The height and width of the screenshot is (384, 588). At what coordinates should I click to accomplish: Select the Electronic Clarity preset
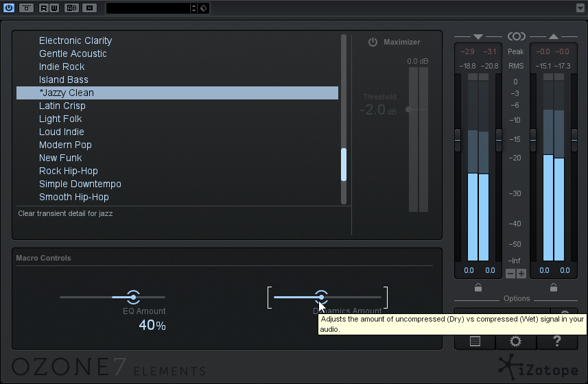pyautogui.click(x=75, y=40)
